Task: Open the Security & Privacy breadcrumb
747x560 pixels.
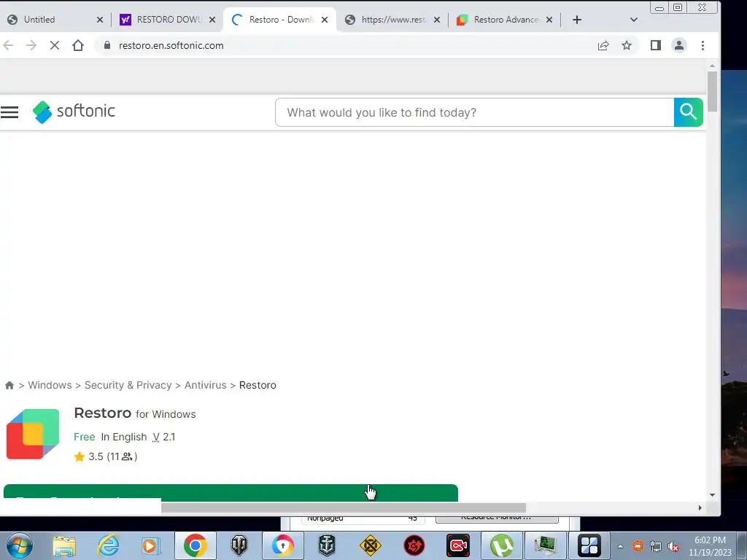Action: 128,385
